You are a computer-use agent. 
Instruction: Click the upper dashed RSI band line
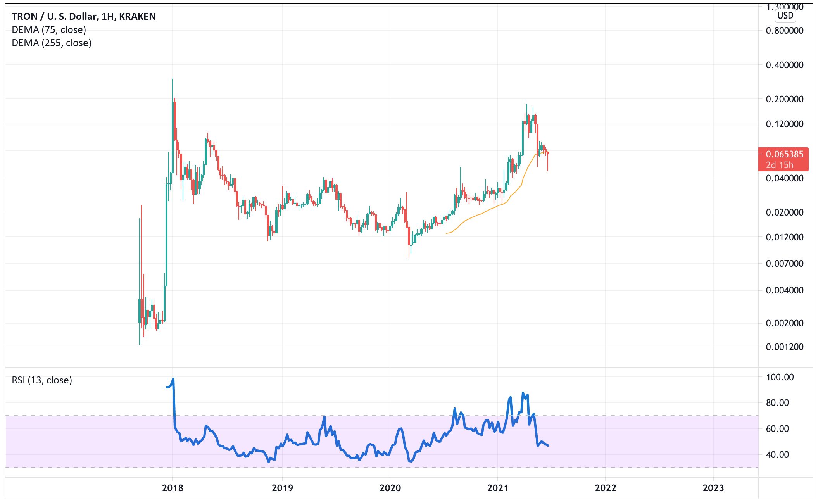click(271, 415)
